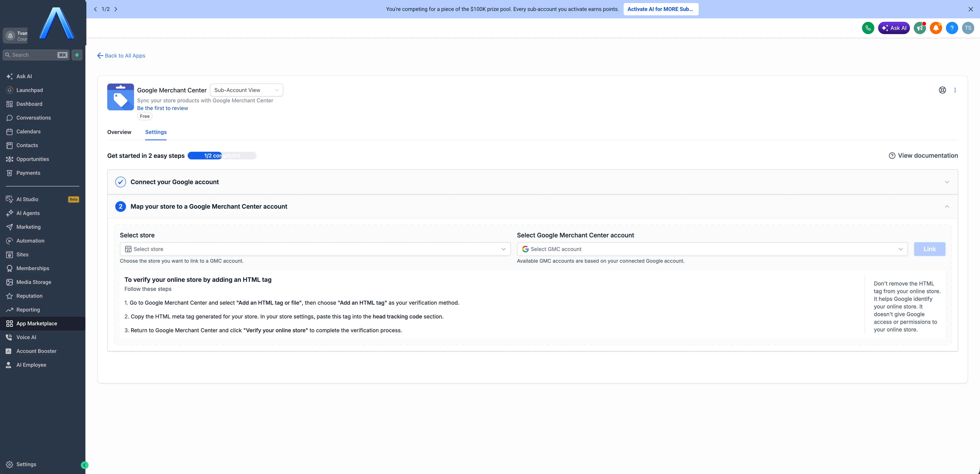
Task: Click the sidebar Search field
Action: 36,55
